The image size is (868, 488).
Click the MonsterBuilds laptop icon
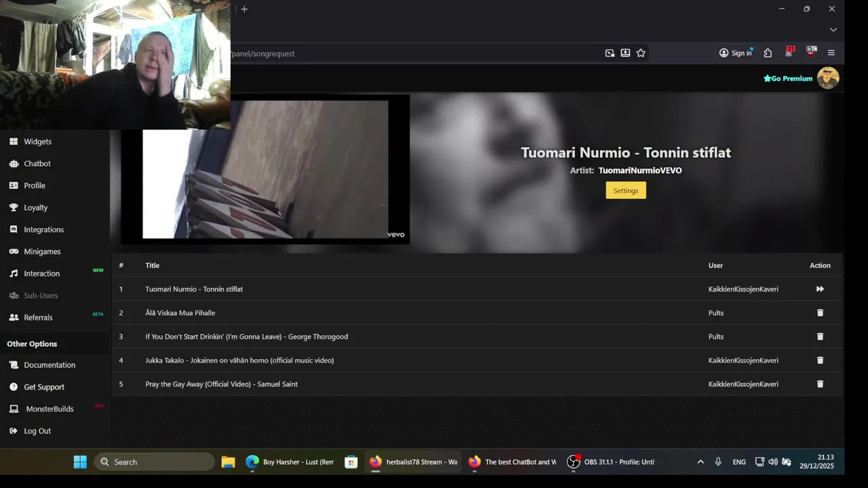[14, 409]
